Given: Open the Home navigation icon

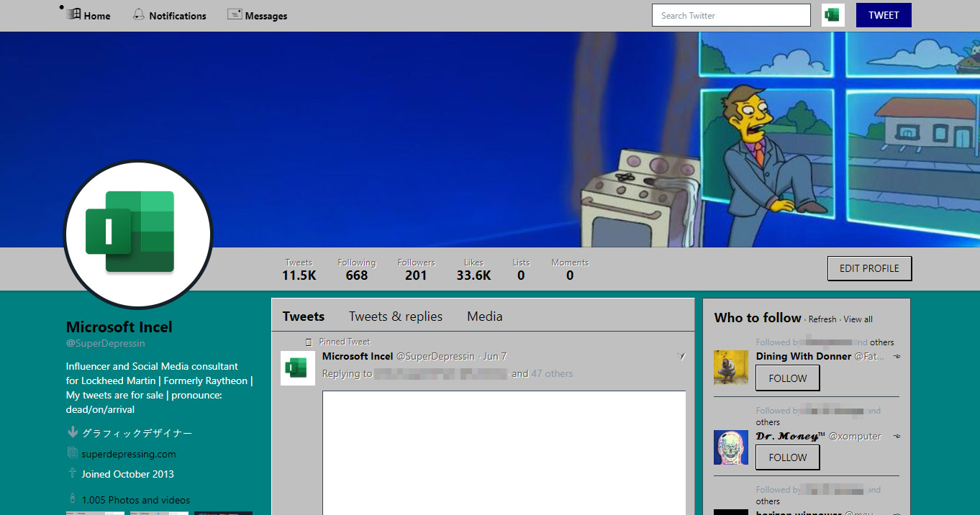Looking at the screenshot, I should pos(74,14).
